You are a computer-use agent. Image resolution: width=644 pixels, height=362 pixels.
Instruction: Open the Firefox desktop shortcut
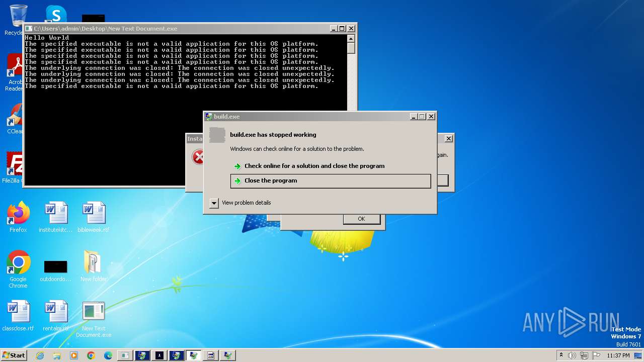coord(18,217)
